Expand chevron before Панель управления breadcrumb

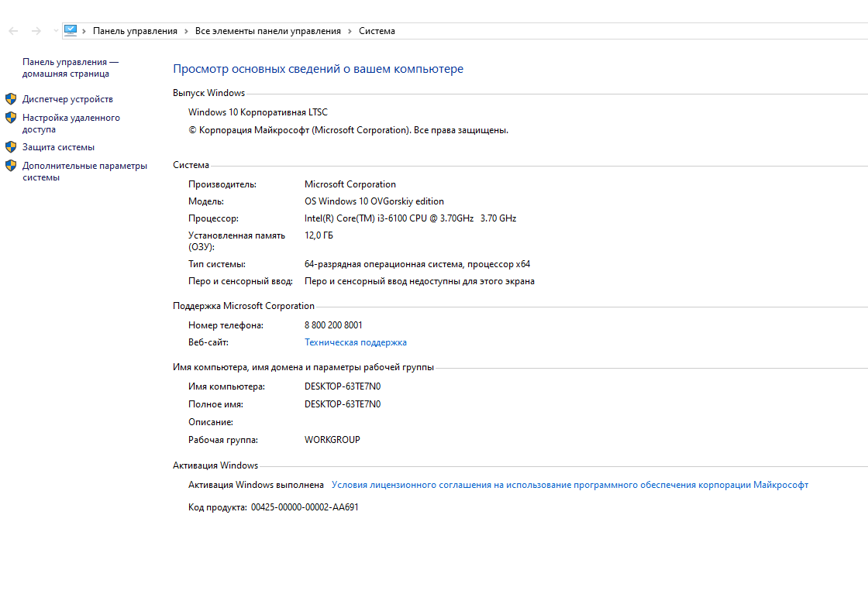click(84, 31)
